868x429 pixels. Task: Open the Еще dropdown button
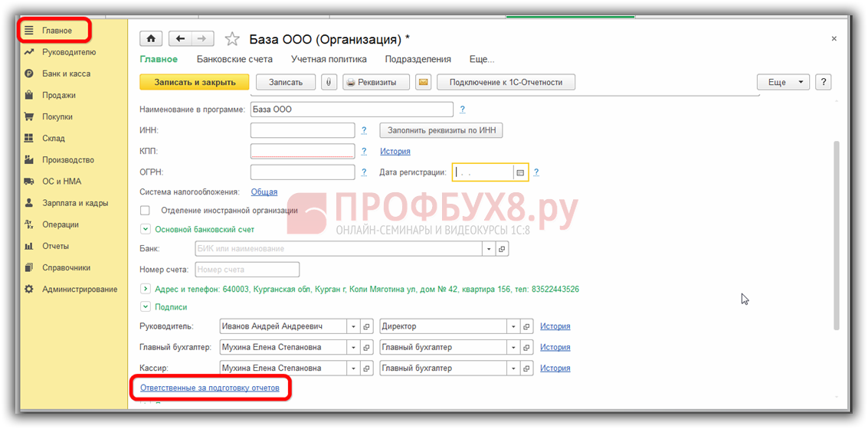click(783, 82)
